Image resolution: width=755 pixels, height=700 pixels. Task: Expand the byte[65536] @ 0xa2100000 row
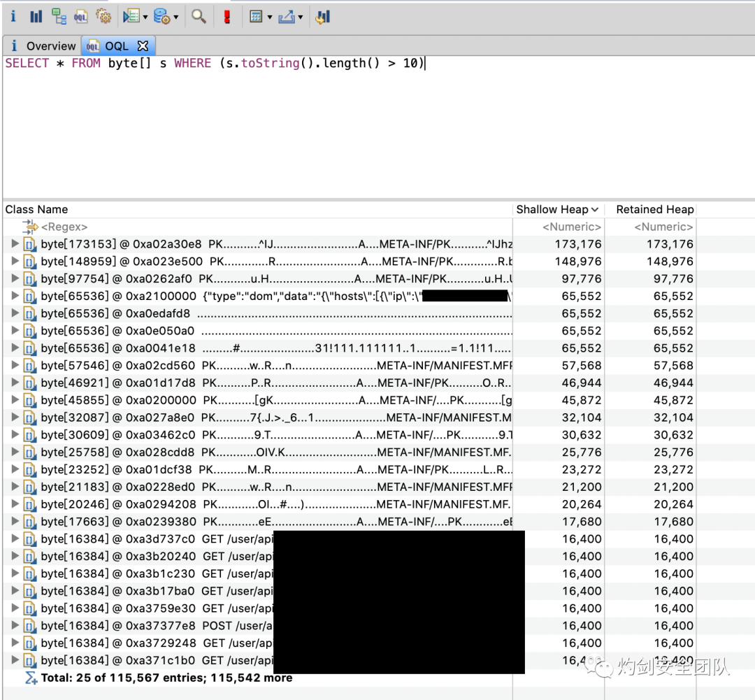(x=15, y=296)
